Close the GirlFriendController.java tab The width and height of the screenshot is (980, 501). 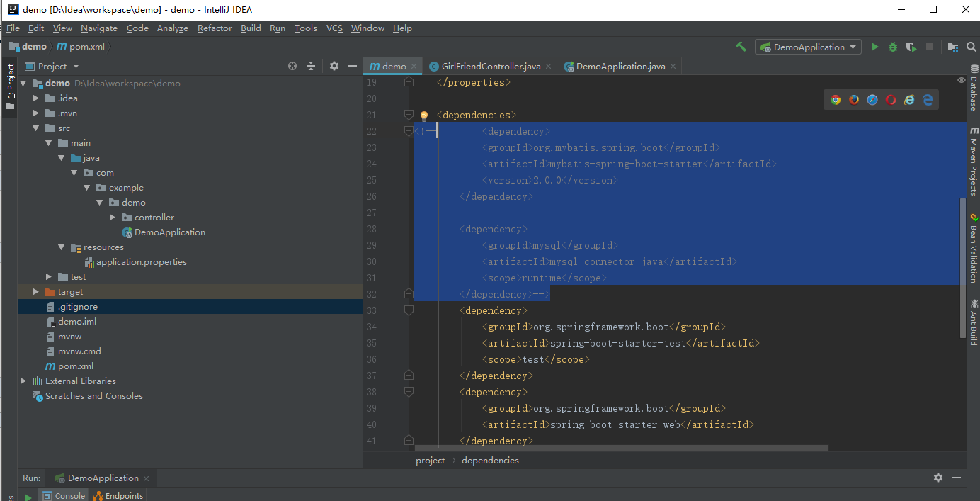[548, 67]
